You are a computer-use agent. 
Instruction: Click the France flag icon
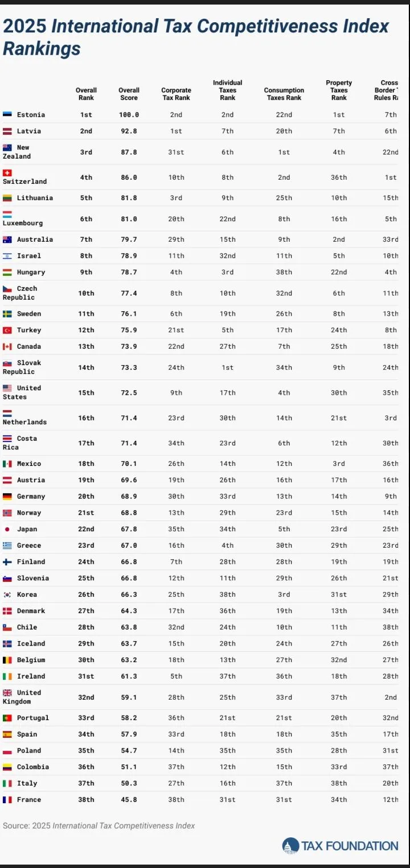tap(7, 800)
